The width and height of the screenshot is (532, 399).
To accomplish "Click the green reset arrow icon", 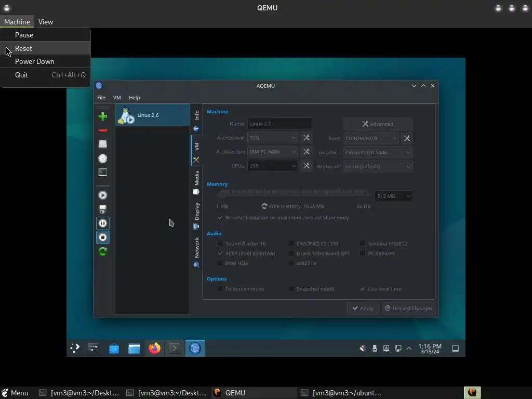I will click(102, 251).
